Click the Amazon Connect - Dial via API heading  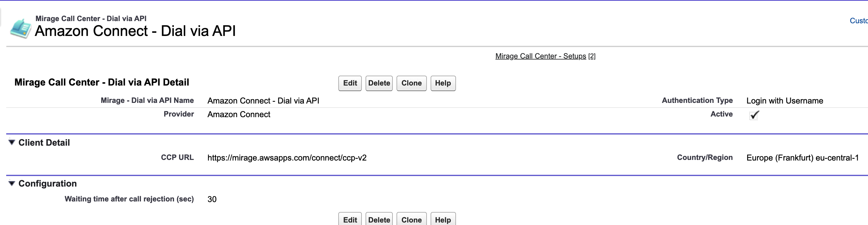(135, 31)
